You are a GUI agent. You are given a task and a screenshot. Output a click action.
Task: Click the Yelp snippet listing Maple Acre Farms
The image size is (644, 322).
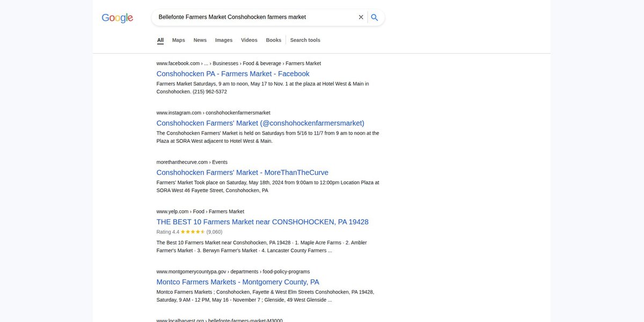[x=262, y=246]
